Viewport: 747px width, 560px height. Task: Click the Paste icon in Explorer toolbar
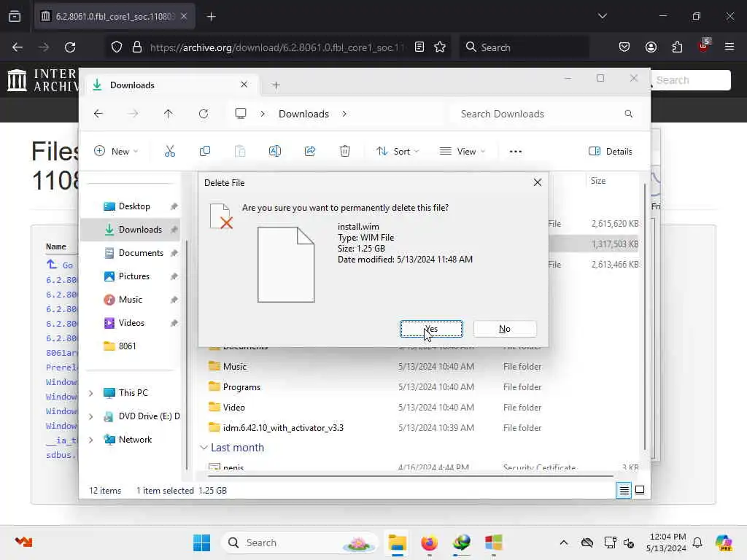tap(240, 152)
